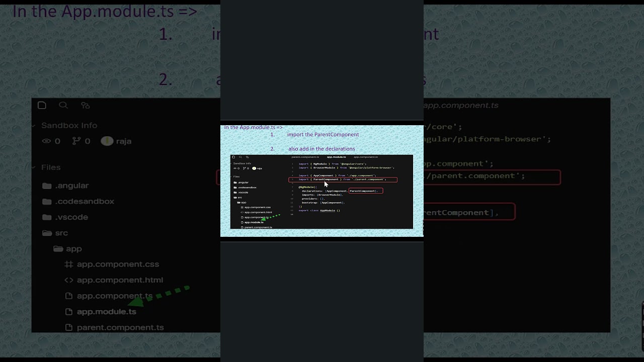Switch to parent.component.ts tab in center frame
The height and width of the screenshot is (362, 644).
coord(305,157)
